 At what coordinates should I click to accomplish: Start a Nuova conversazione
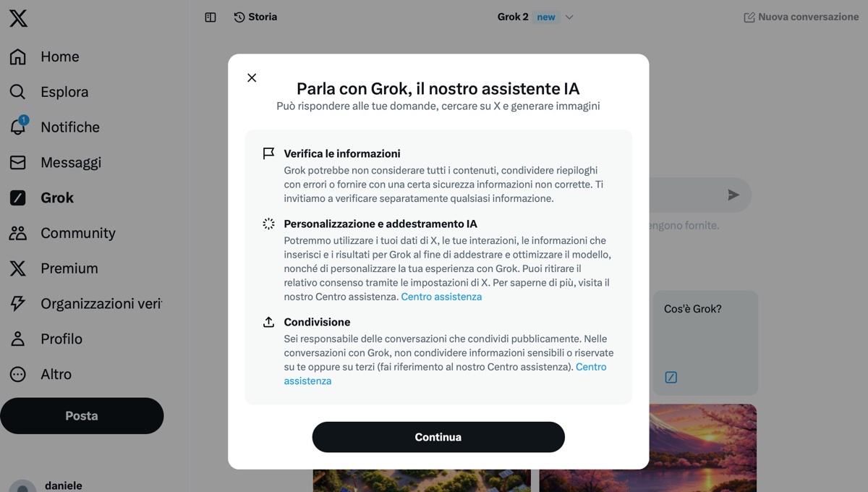(x=801, y=17)
